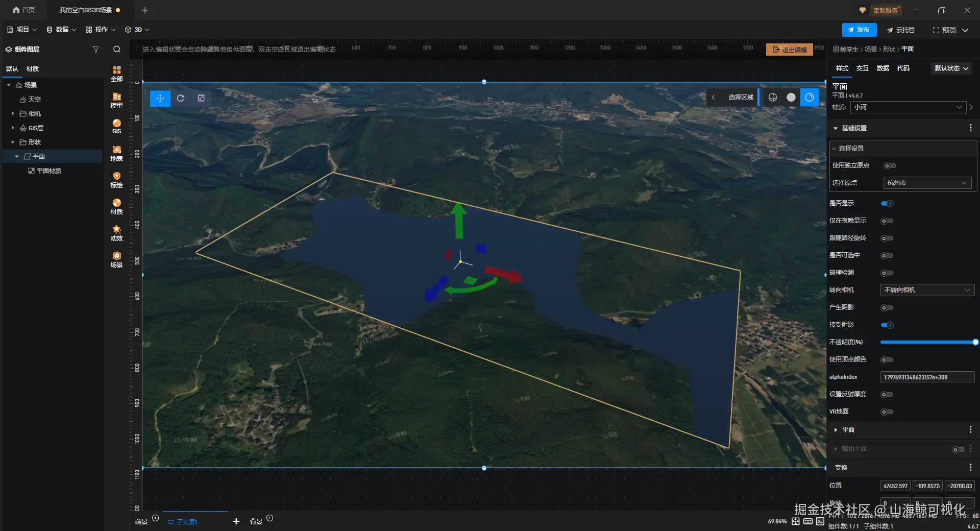Toggle 设置反射厚度 switch
This screenshot has width=980, height=531.
click(887, 394)
